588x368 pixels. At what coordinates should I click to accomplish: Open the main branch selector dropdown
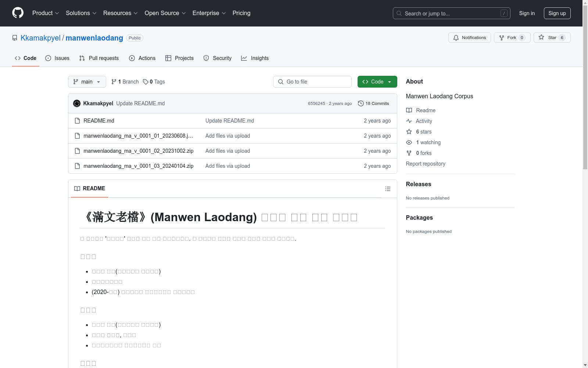87,82
